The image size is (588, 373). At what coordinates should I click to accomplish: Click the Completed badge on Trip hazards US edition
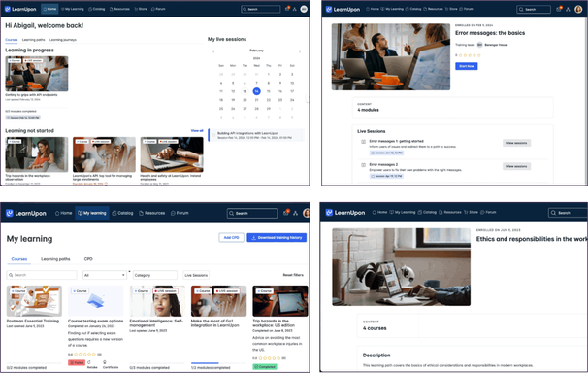click(x=265, y=367)
